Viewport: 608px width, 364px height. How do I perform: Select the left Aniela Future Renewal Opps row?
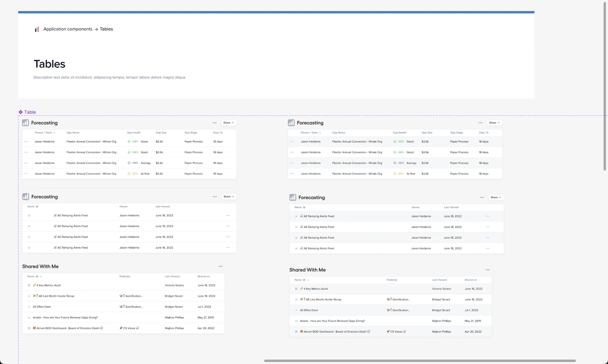coord(123,318)
